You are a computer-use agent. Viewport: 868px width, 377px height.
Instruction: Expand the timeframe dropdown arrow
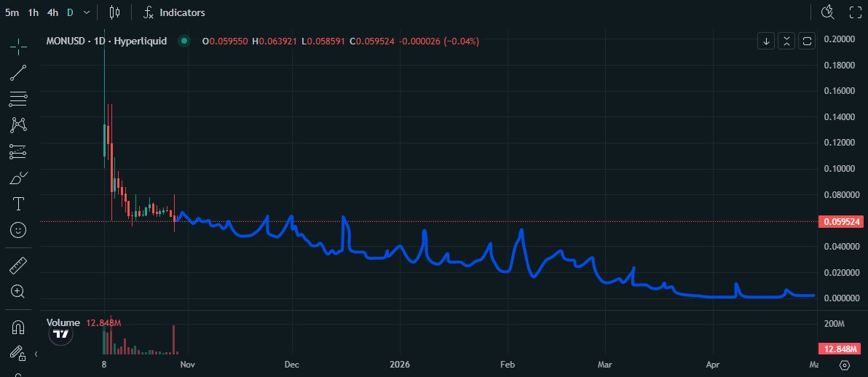tap(87, 12)
